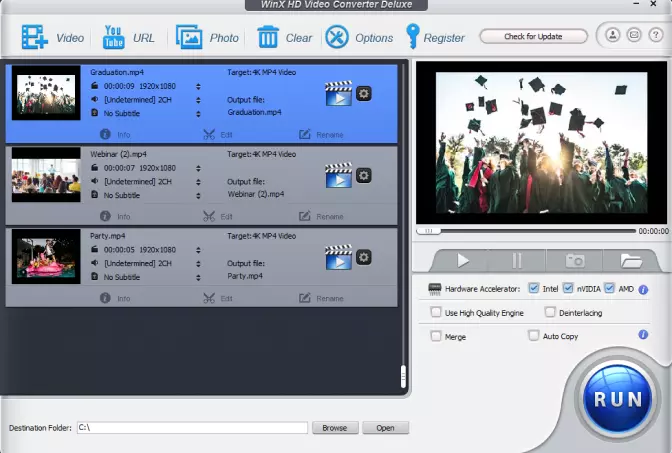Screen dimensions: 672x453
Task: Click the RUN conversion button
Action: click(618, 399)
